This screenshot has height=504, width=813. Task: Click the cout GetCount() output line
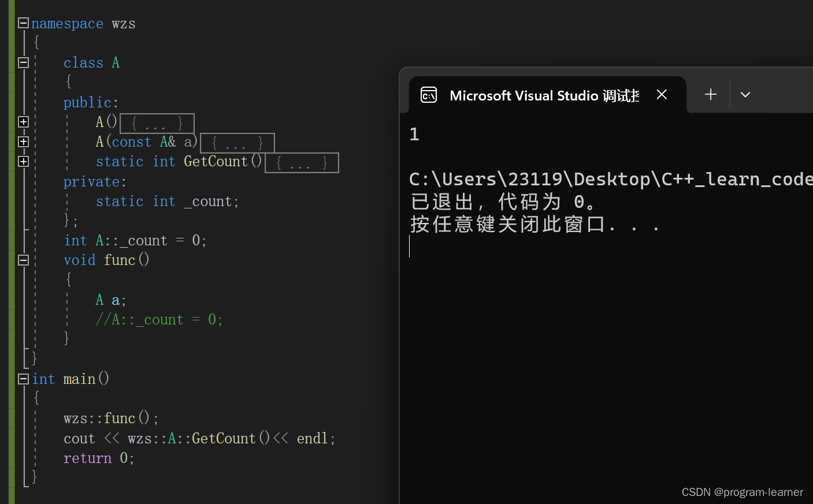tap(199, 439)
